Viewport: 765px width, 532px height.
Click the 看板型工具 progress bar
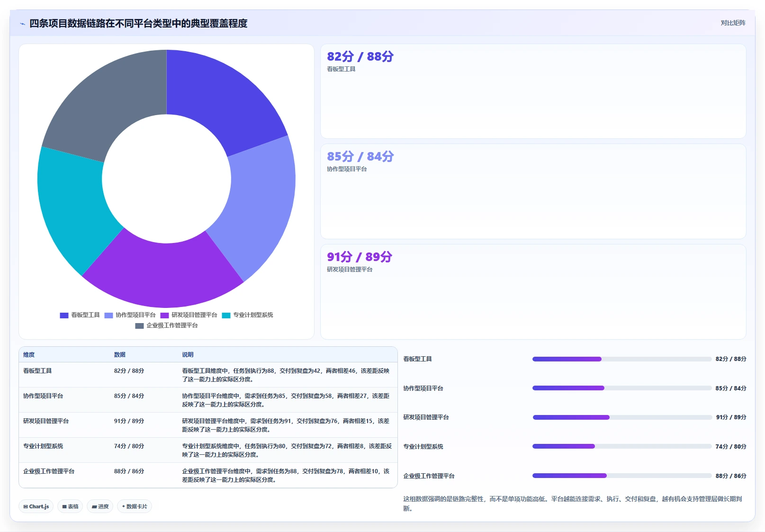622,359
